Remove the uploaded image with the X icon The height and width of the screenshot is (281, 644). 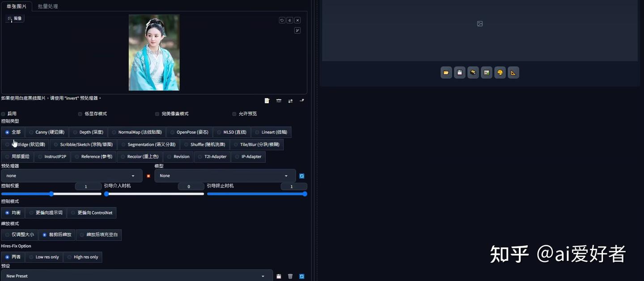tap(297, 20)
